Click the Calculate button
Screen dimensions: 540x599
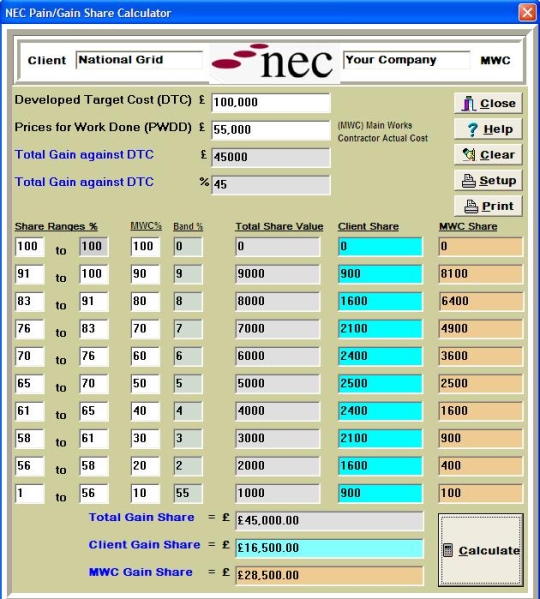coord(481,550)
